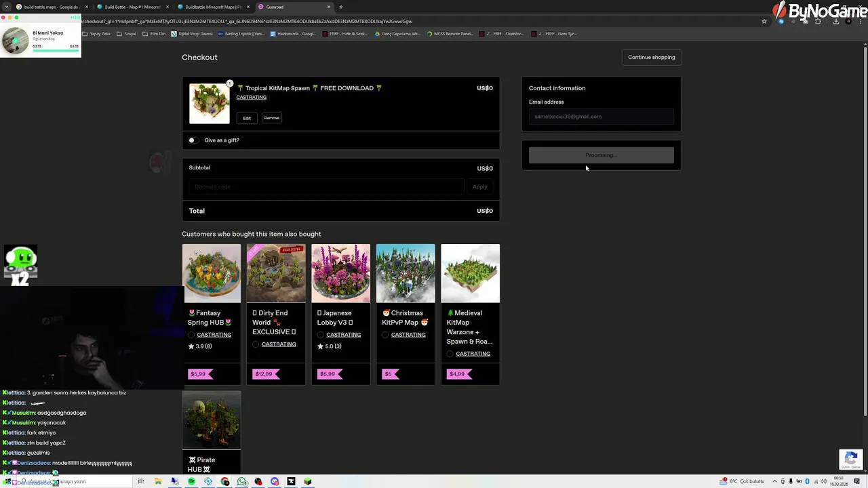This screenshot has width=868, height=488.
Task: Bookmark this page with the star icon
Action: pyautogui.click(x=764, y=21)
